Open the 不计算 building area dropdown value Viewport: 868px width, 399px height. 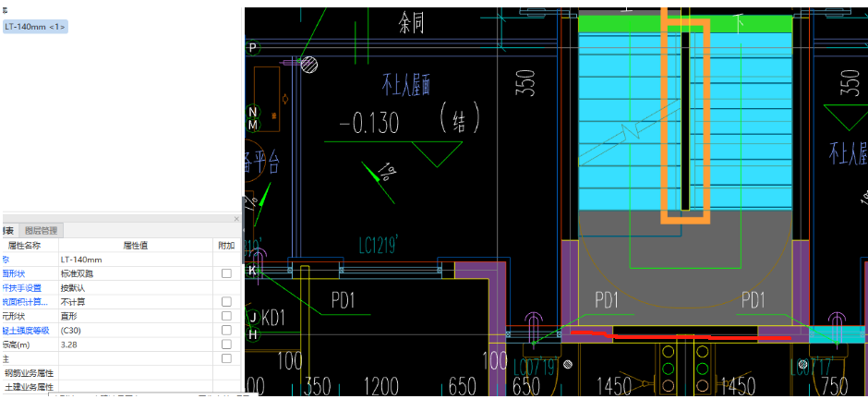point(136,302)
